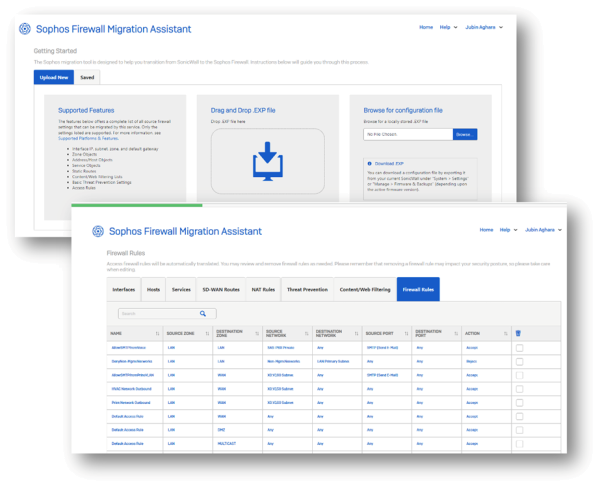The height and width of the screenshot is (484, 600).
Task: Click the trash icon in the table header
Action: click(x=518, y=333)
